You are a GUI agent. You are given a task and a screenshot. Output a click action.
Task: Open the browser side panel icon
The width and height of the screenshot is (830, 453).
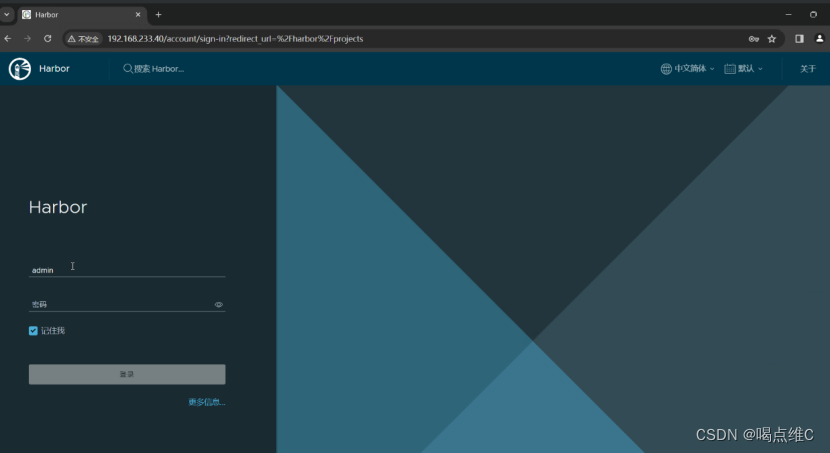[x=799, y=39]
